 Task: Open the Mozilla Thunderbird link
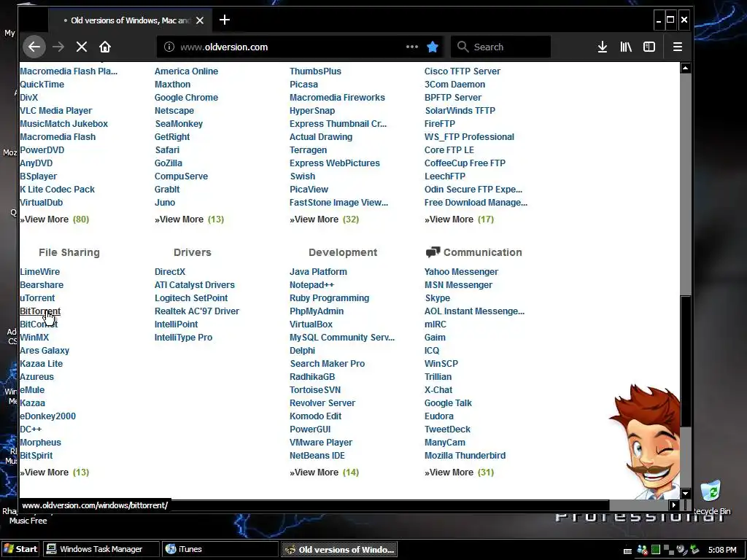pos(465,455)
